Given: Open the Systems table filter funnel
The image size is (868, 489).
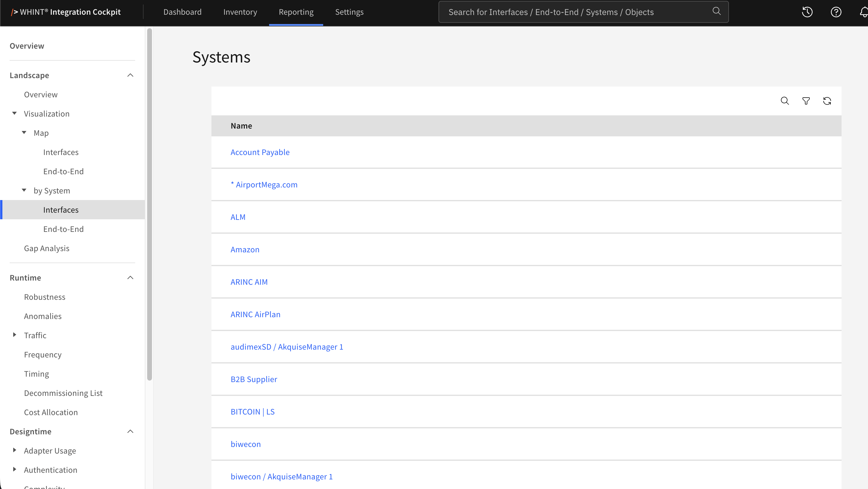Looking at the screenshot, I should click(806, 101).
